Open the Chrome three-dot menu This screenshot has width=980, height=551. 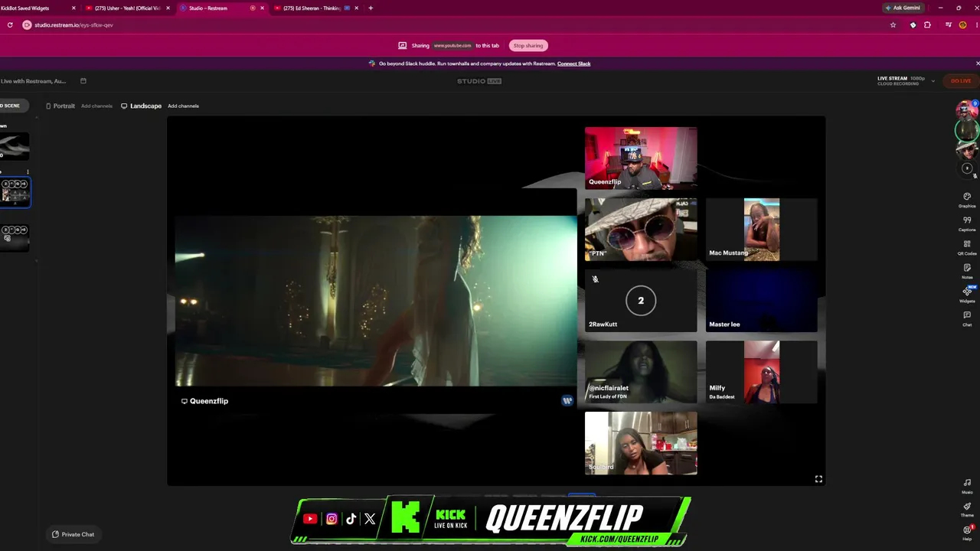(975, 24)
